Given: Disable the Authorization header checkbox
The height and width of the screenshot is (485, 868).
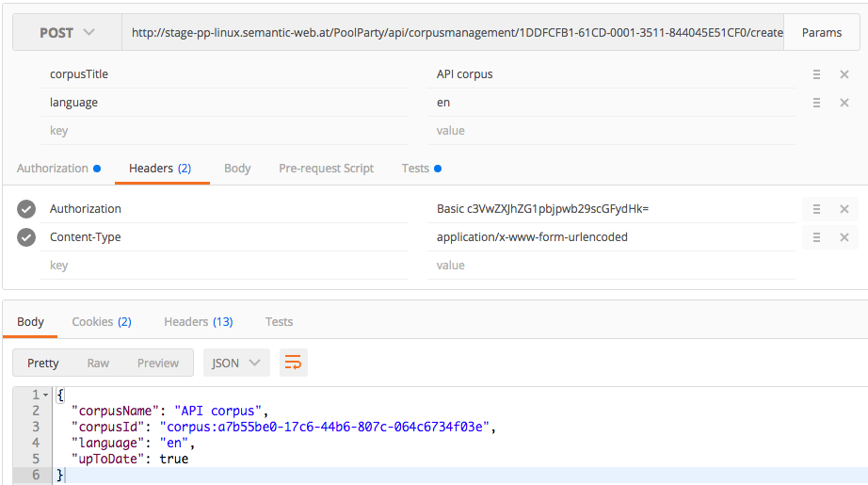Looking at the screenshot, I should pos(26,209).
